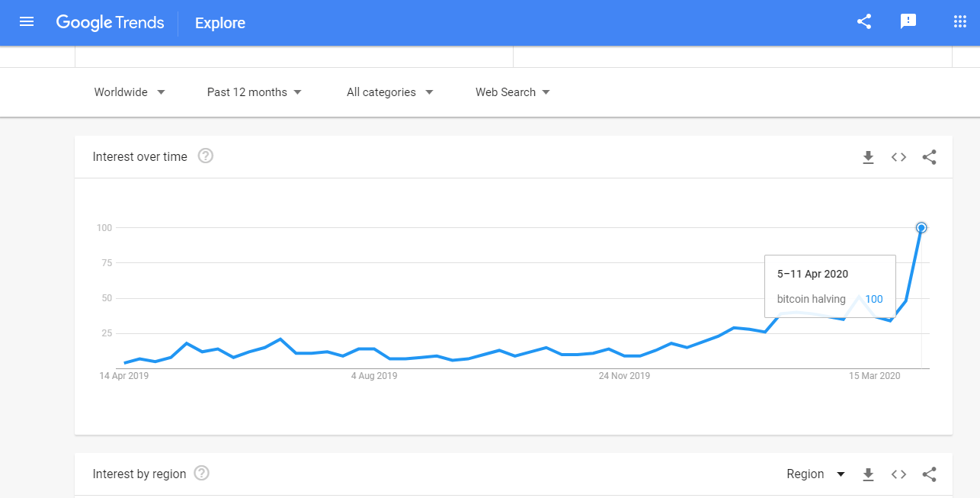Screen dimensions: 980x498
Task: Click the Explore header label
Action: tap(220, 23)
